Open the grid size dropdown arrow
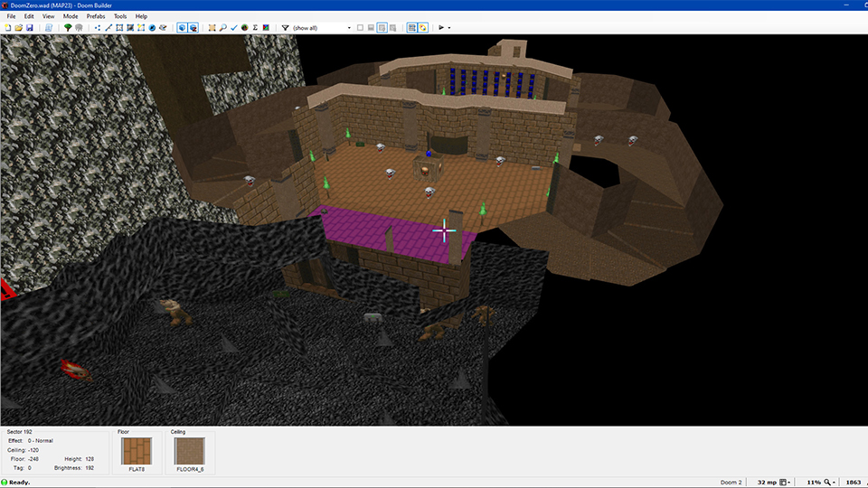This screenshot has width=868, height=488. tap(788, 483)
